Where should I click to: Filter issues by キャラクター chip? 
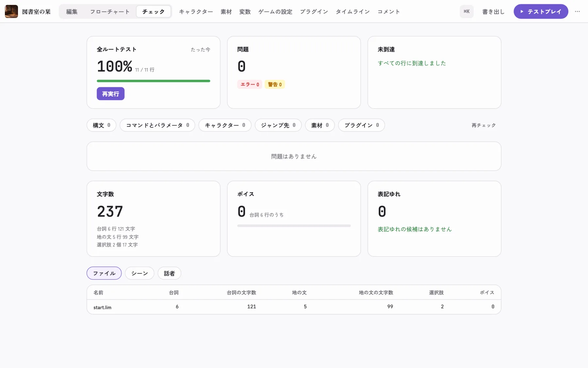coord(225,125)
